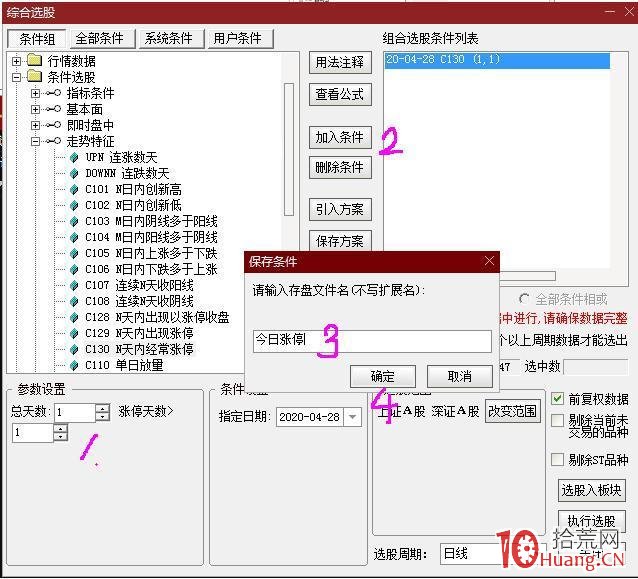Click the C130 N天内经常涨停 icon

pos(74,350)
